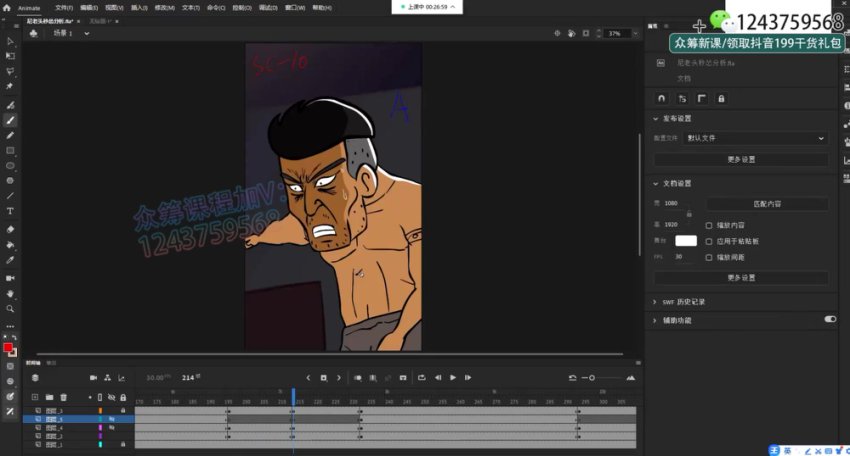Click the 匹配内容 button
This screenshot has width=850, height=456.
(x=766, y=204)
